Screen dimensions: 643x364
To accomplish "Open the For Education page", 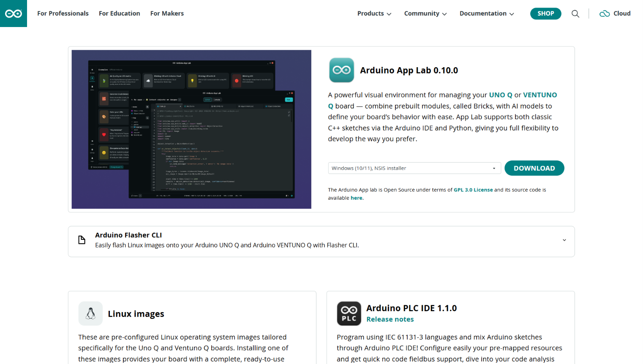I will tap(120, 14).
